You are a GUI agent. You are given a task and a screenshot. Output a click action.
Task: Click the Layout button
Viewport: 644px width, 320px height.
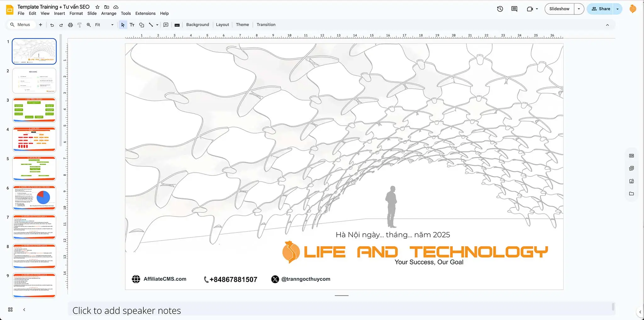click(x=222, y=24)
